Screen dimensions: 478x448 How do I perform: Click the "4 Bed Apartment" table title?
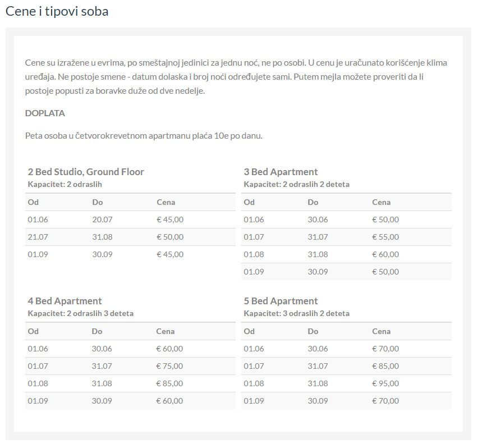(65, 301)
